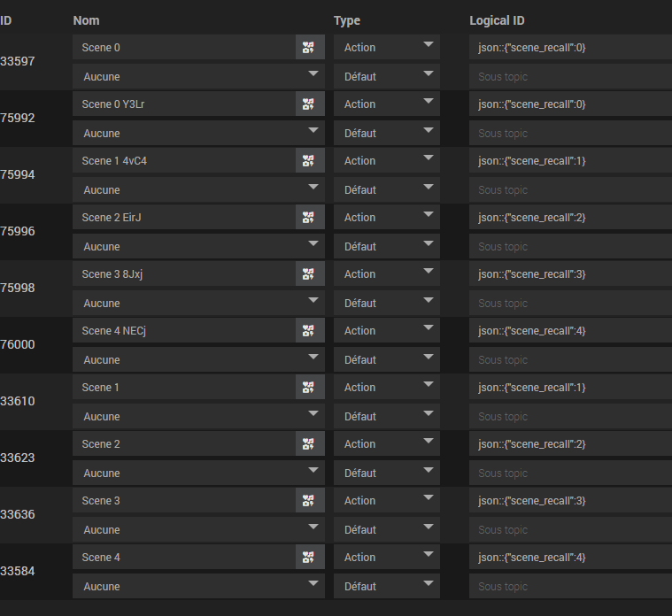This screenshot has height=616, width=672.
Task: Choose an icon for Scene 2 EirJ
Action: click(308, 218)
